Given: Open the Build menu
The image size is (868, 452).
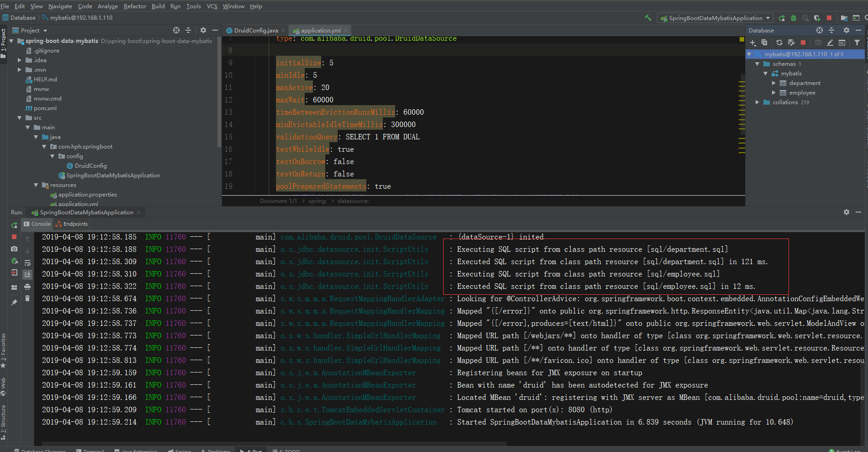Looking at the screenshot, I should point(158,6).
